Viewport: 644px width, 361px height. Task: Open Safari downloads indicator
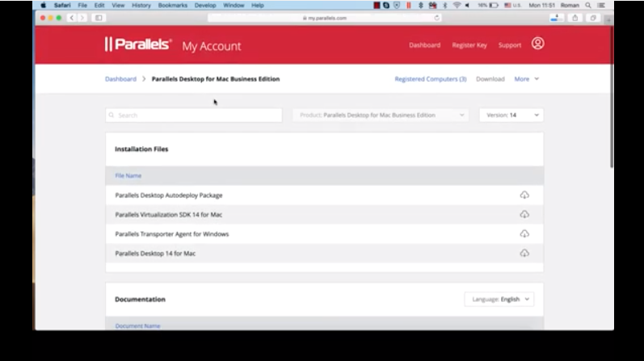pos(557,18)
